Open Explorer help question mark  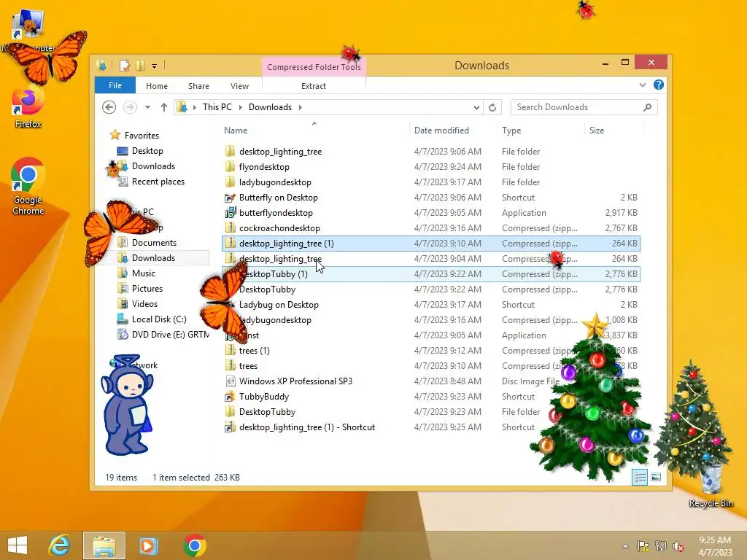point(659,85)
